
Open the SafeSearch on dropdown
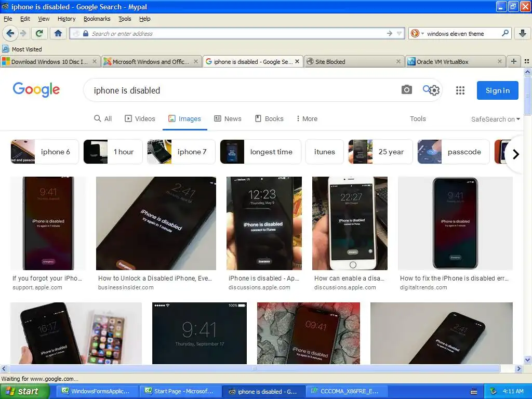495,119
